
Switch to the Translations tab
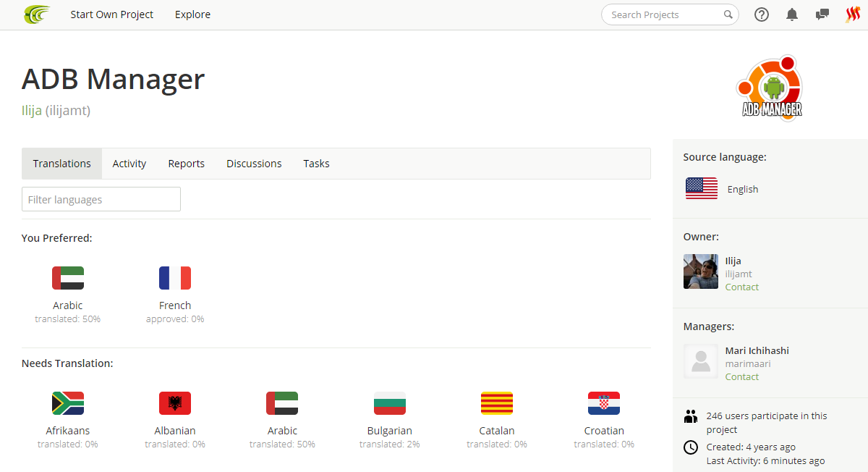tap(62, 164)
